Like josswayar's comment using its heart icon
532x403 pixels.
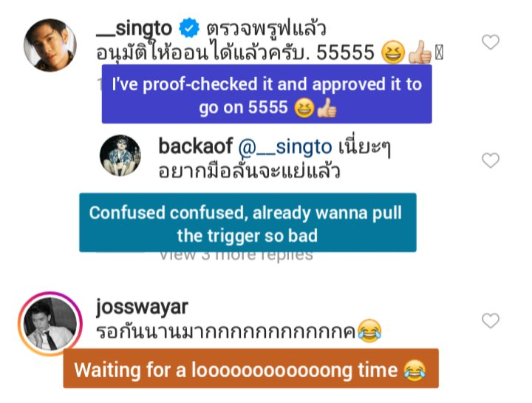click(x=491, y=320)
